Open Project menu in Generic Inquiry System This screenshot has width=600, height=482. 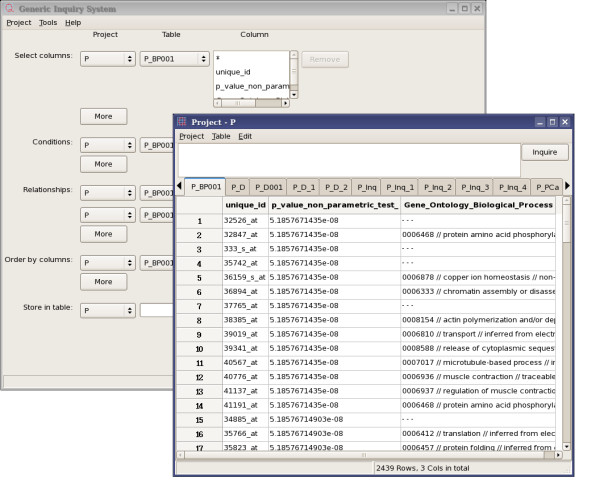pos(19,23)
